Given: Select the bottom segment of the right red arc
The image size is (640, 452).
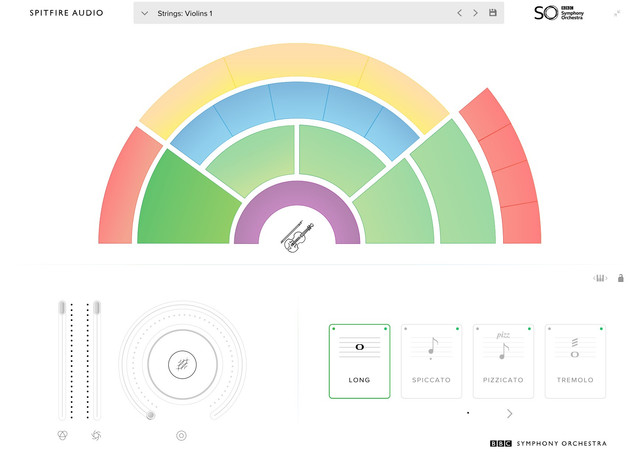Looking at the screenshot, I should [521, 223].
